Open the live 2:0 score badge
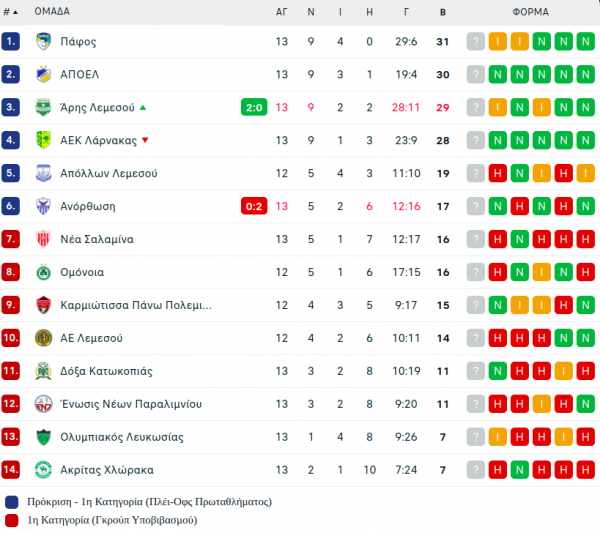 pyautogui.click(x=254, y=107)
